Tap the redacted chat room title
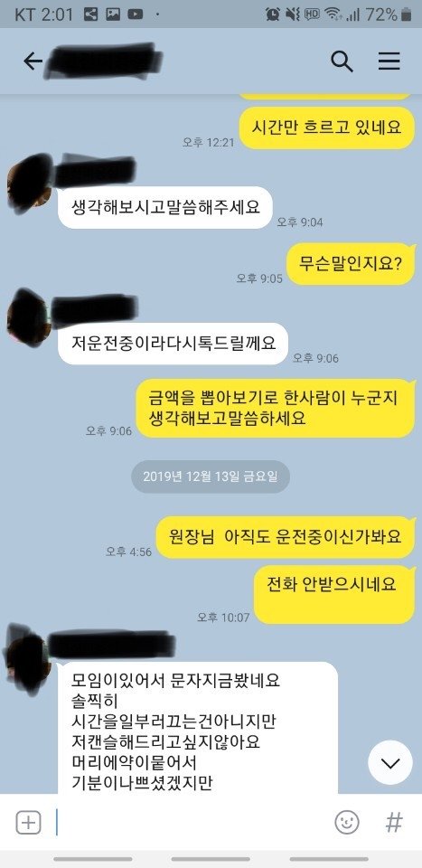 coord(104,60)
